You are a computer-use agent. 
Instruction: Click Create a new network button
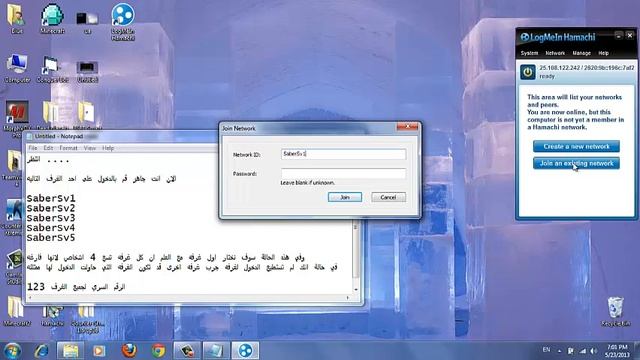click(576, 146)
